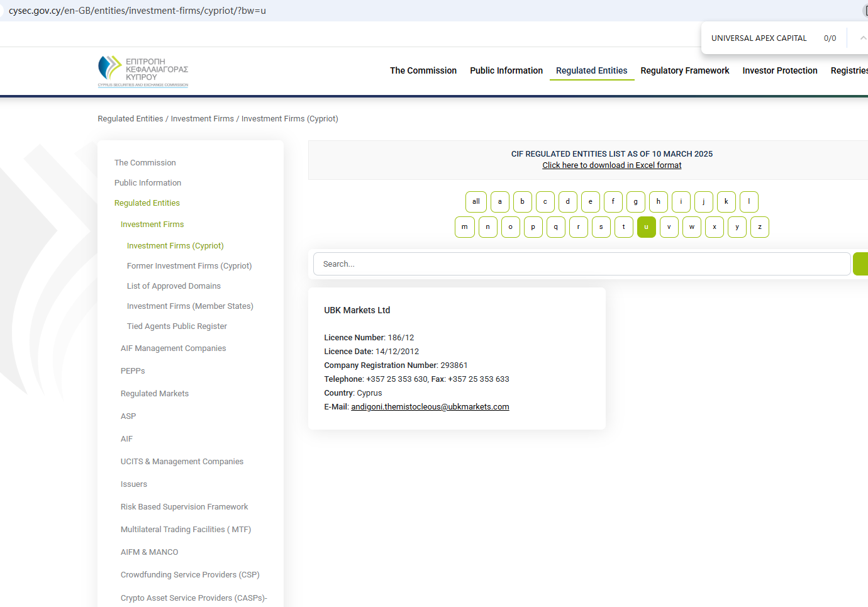Filter firms by letter m
The image size is (868, 607).
[x=465, y=227]
